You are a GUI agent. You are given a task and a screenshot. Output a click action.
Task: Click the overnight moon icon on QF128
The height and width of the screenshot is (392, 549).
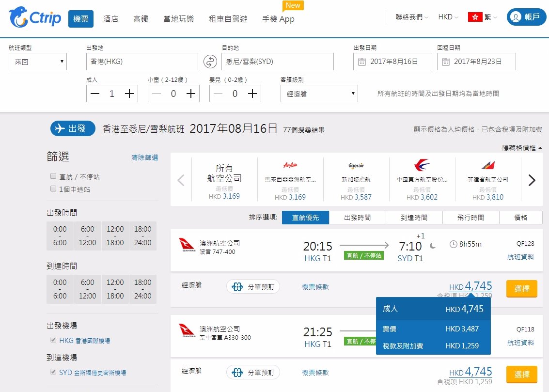(432, 246)
